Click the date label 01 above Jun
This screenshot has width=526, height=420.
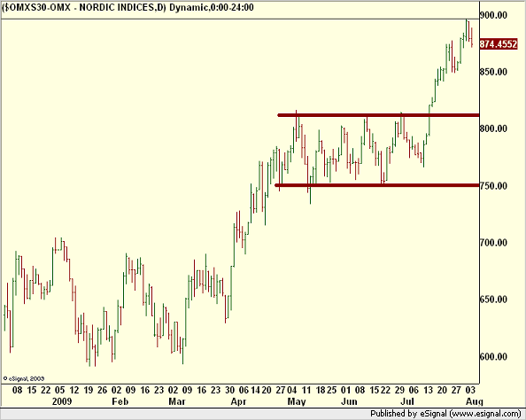[346, 390]
